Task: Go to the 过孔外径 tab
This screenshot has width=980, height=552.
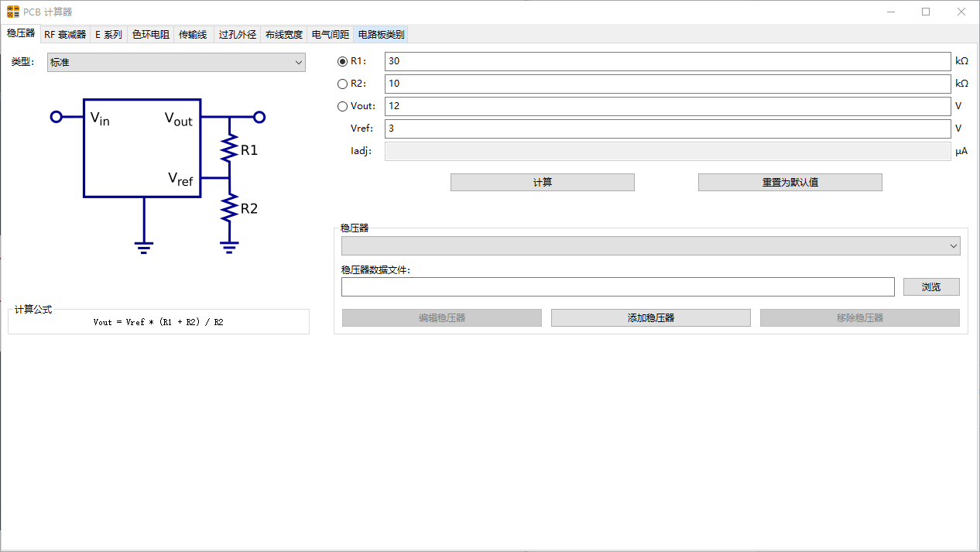Action: 238,35
